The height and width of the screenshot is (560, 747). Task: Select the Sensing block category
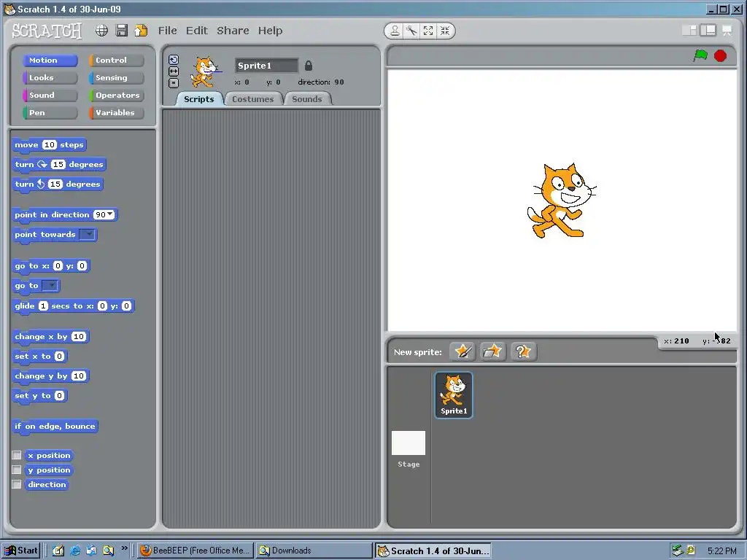116,77
